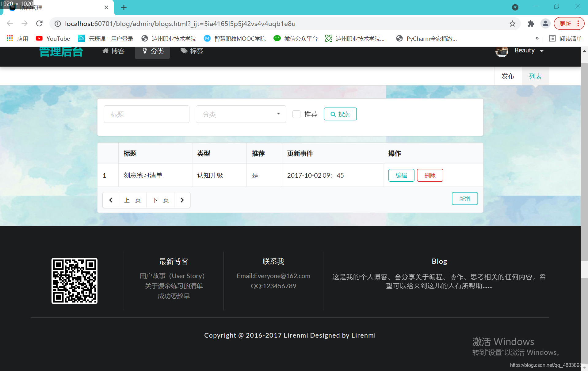Switch to the 列表 tab
Image resolution: width=588 pixels, height=371 pixels.
pos(535,76)
